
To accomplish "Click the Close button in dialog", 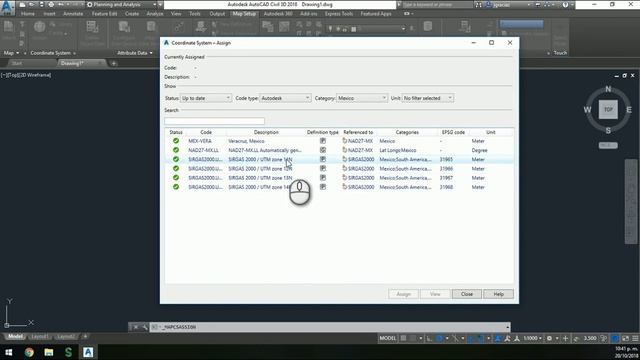I will click(x=467, y=294).
